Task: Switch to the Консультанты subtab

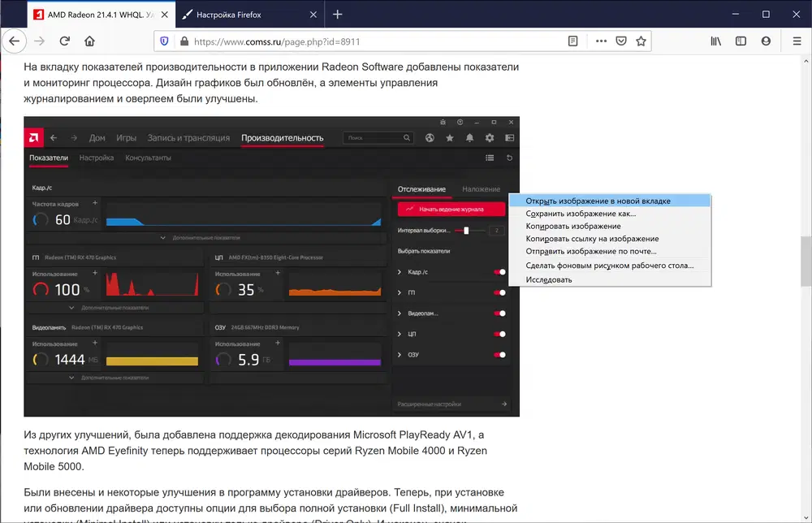Action: [148, 158]
